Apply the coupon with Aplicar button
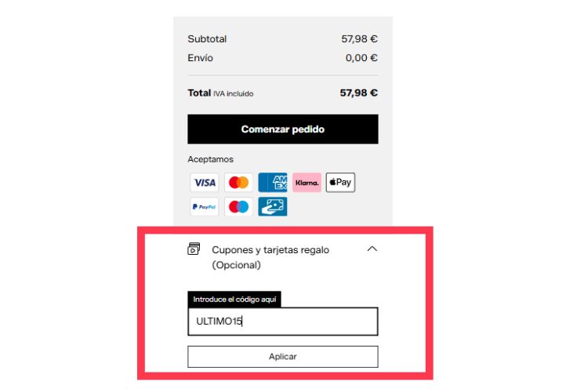Screen dimensions: 588x392 click(x=283, y=357)
